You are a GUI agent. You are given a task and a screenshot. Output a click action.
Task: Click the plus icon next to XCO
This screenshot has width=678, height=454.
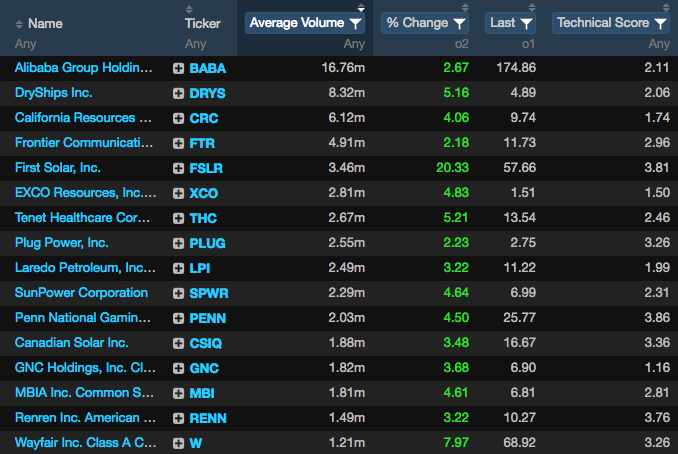[x=178, y=193]
